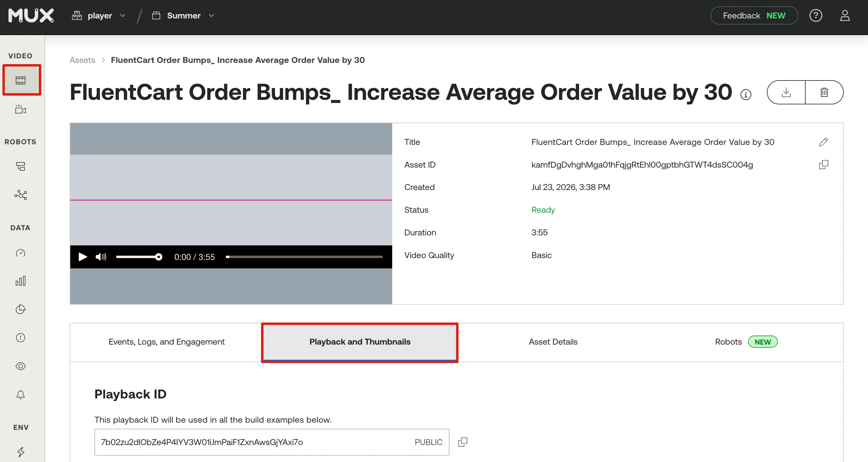Switch to the Asset Details tab
The image size is (868, 462).
coord(553,342)
